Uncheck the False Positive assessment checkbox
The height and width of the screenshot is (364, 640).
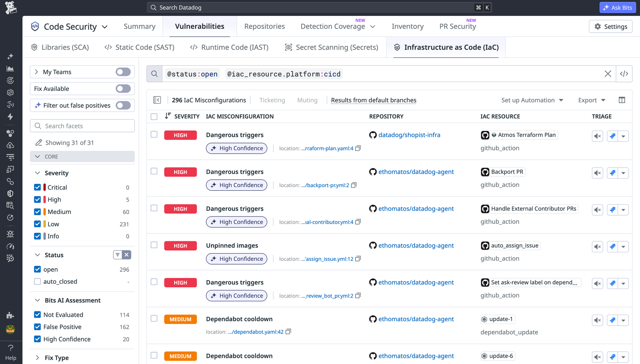pos(38,327)
